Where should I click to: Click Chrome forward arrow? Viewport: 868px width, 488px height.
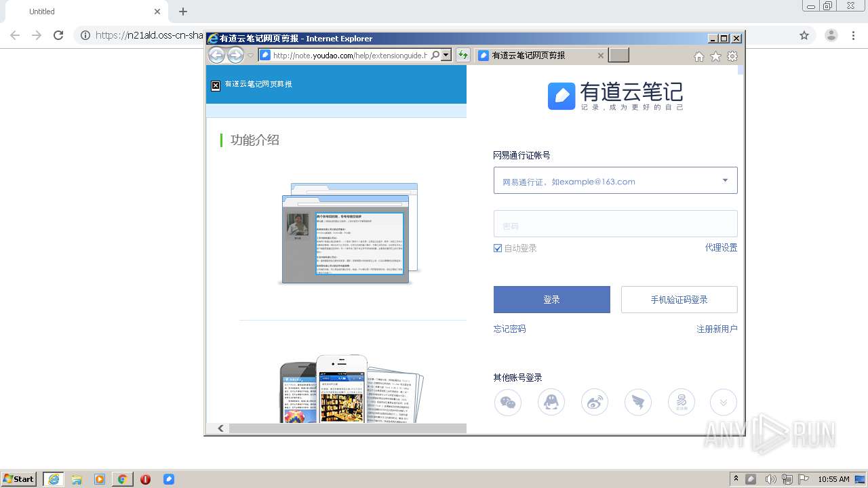[x=37, y=35]
